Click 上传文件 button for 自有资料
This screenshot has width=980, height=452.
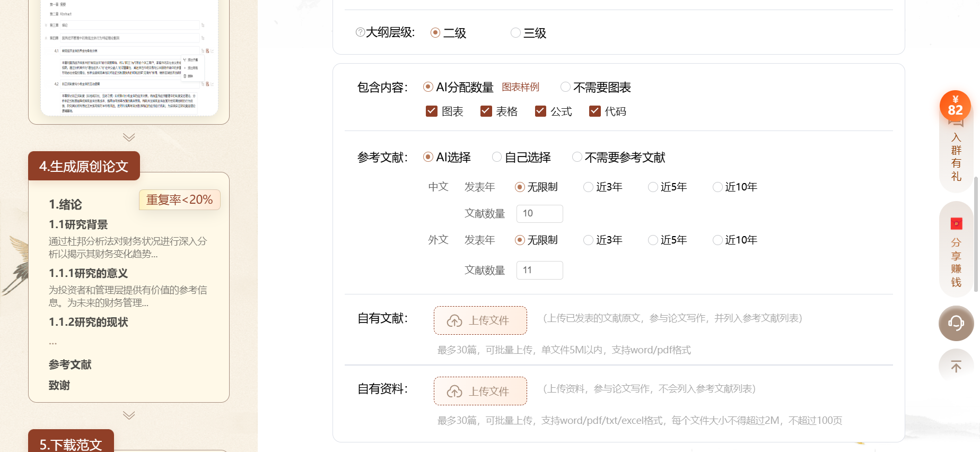pos(480,391)
